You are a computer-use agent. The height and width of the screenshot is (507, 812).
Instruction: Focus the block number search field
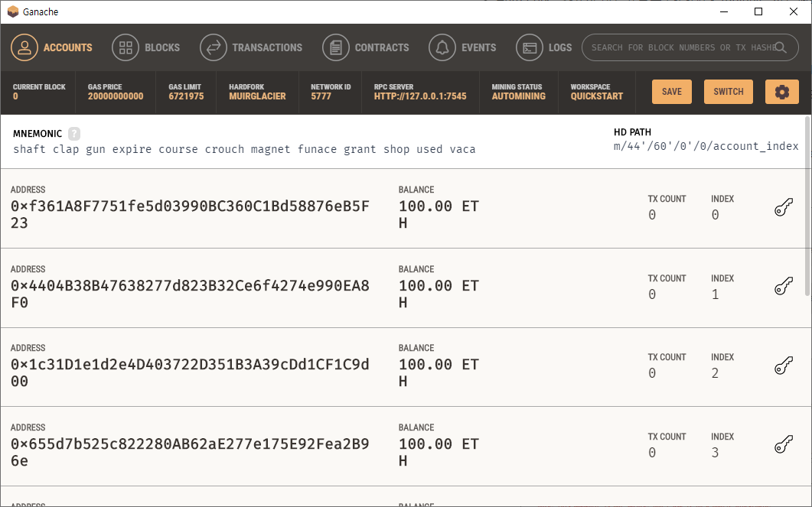[x=690, y=47]
